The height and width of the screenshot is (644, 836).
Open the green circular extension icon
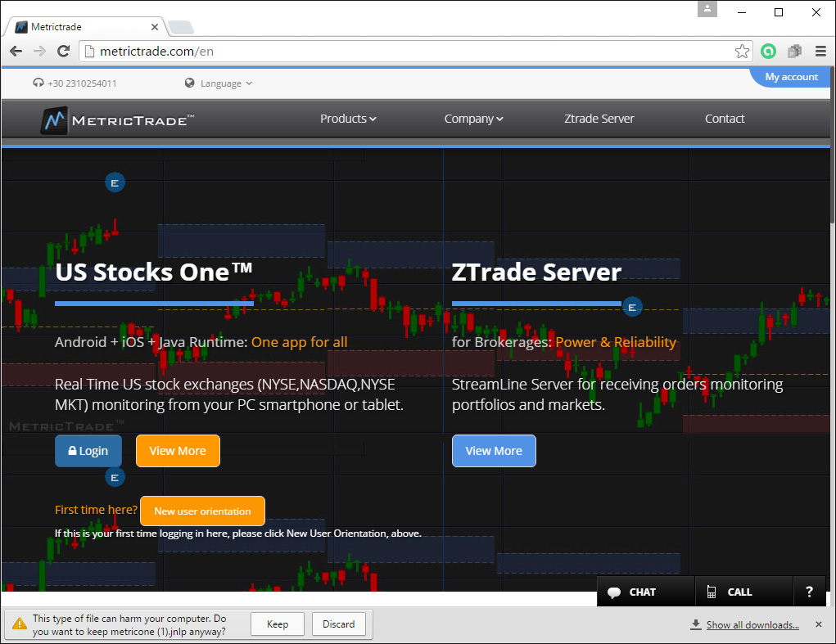tap(768, 51)
